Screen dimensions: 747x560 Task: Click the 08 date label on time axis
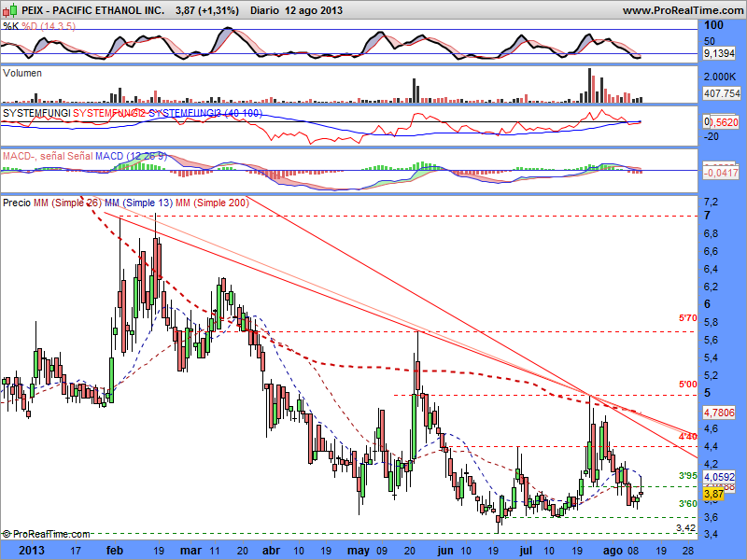[633, 551]
